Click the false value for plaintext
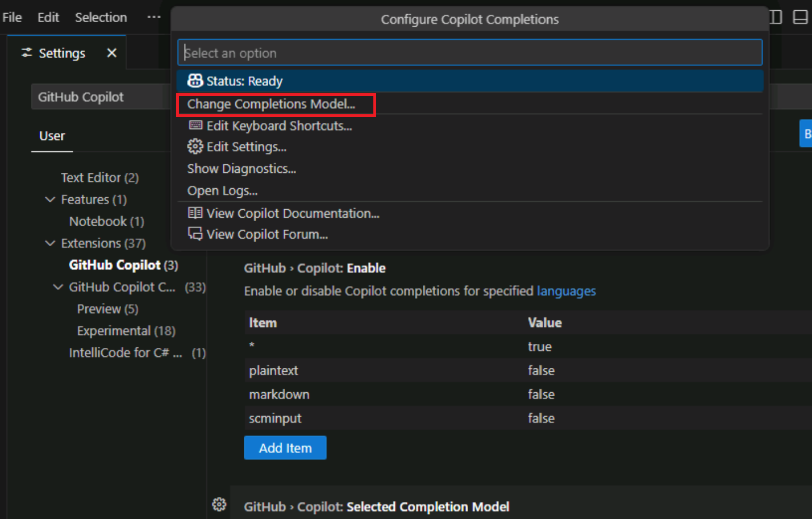The image size is (812, 519). pos(542,370)
